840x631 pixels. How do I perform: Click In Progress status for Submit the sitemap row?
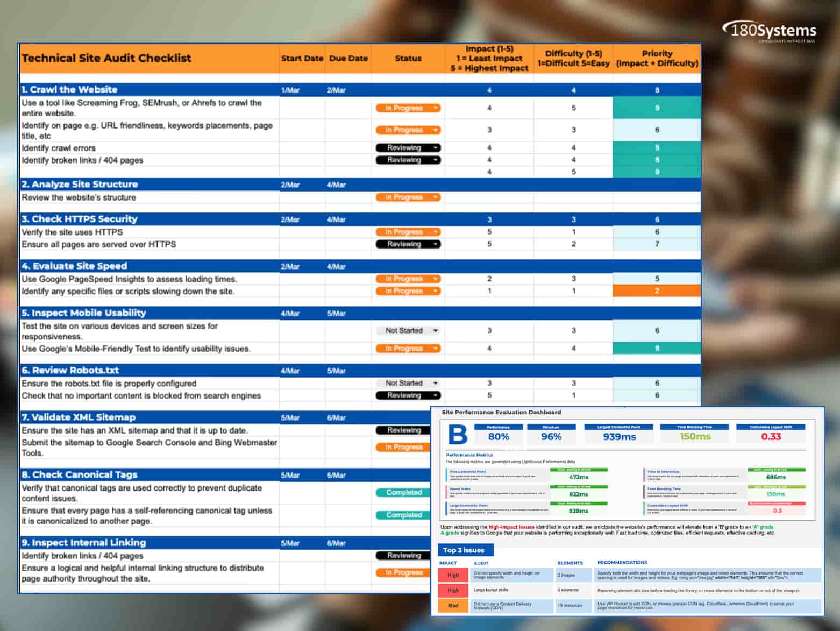(x=403, y=448)
